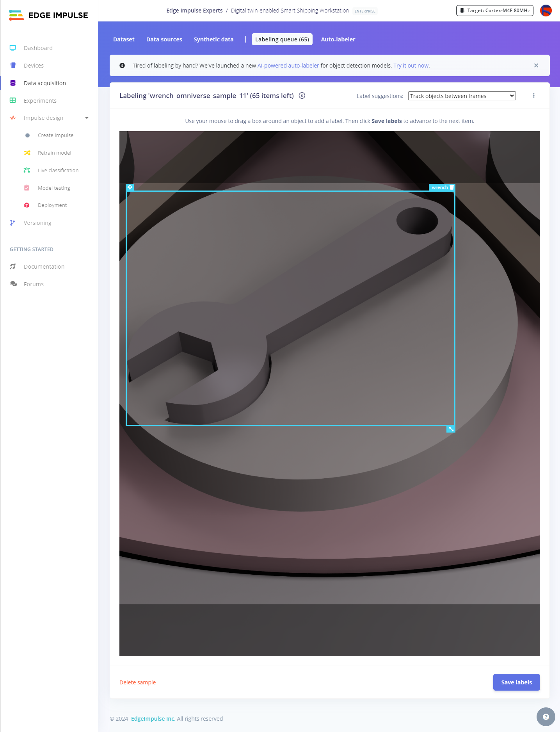Click the info icon beside labeling title
Screen dimensions: 560x732
coord(302,96)
